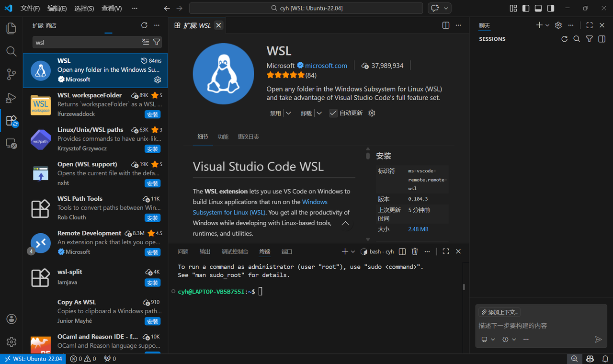
Task: Open the Copilot status icon in the status bar
Action: [590, 359]
